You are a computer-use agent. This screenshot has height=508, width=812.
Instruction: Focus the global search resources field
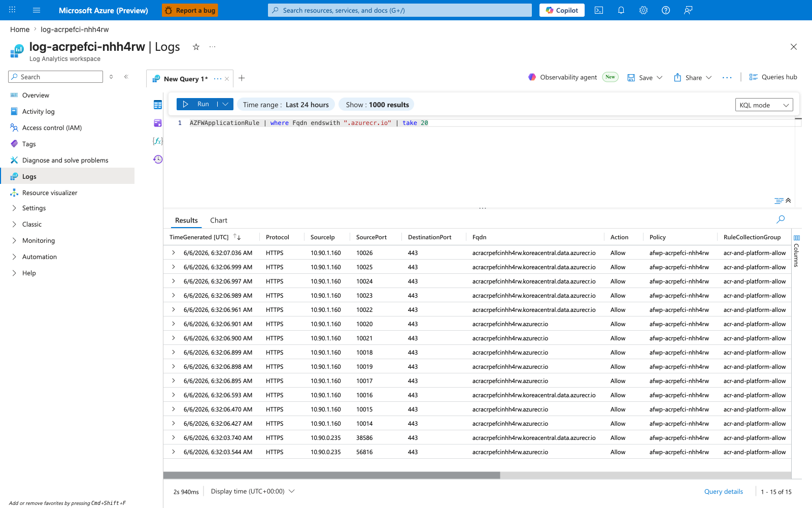point(400,10)
